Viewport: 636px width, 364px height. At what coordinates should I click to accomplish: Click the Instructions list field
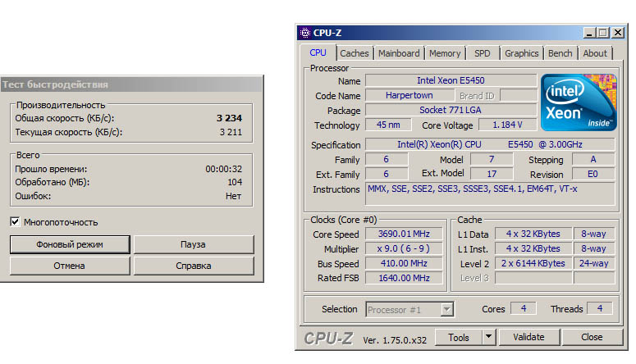pos(490,193)
